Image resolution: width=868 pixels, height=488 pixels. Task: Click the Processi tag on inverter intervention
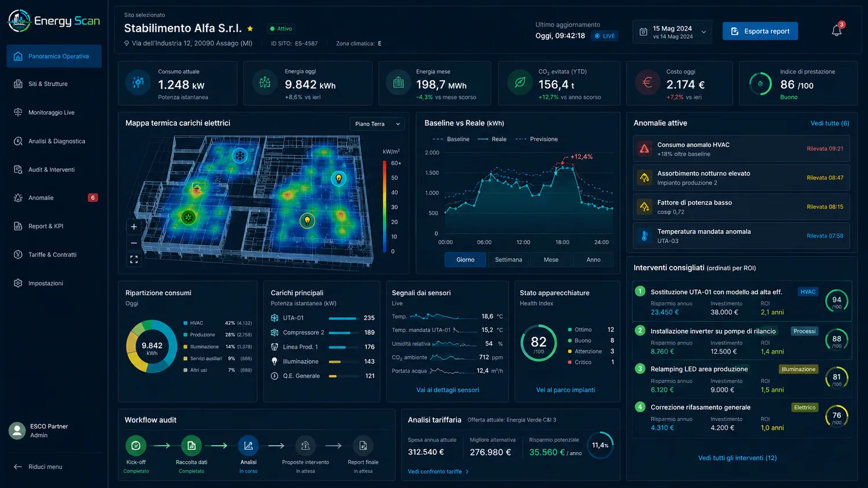(x=804, y=331)
